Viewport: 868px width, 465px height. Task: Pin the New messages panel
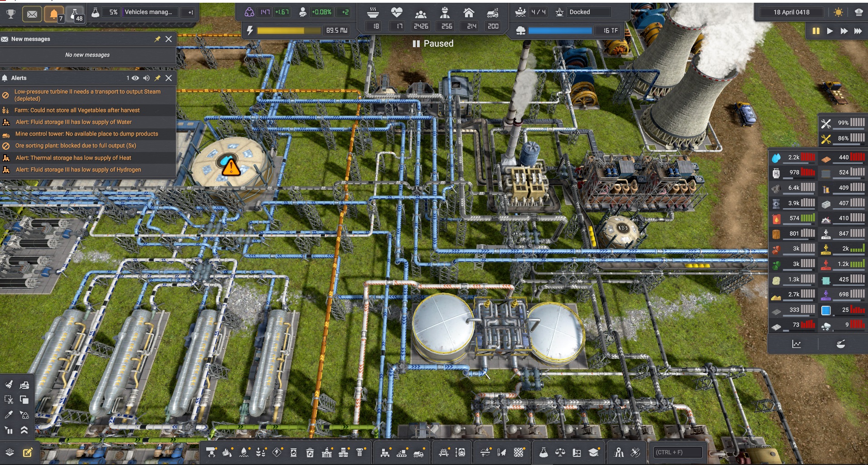[157, 39]
